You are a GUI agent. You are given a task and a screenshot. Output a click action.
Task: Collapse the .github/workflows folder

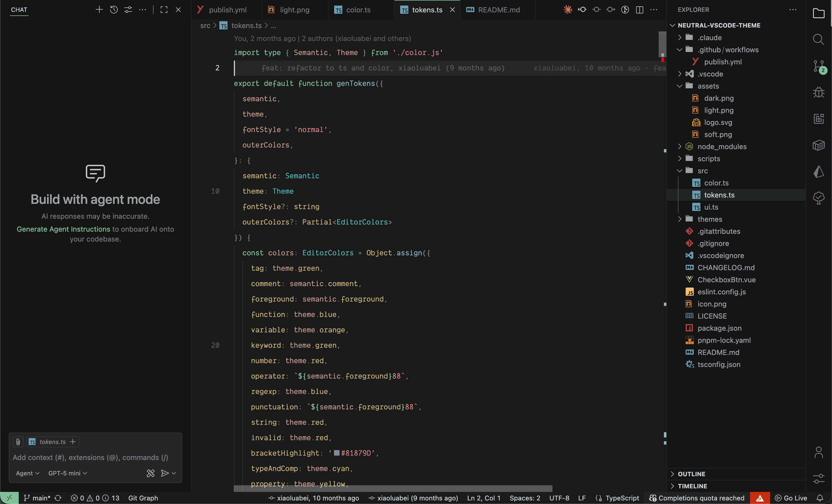(737, 50)
